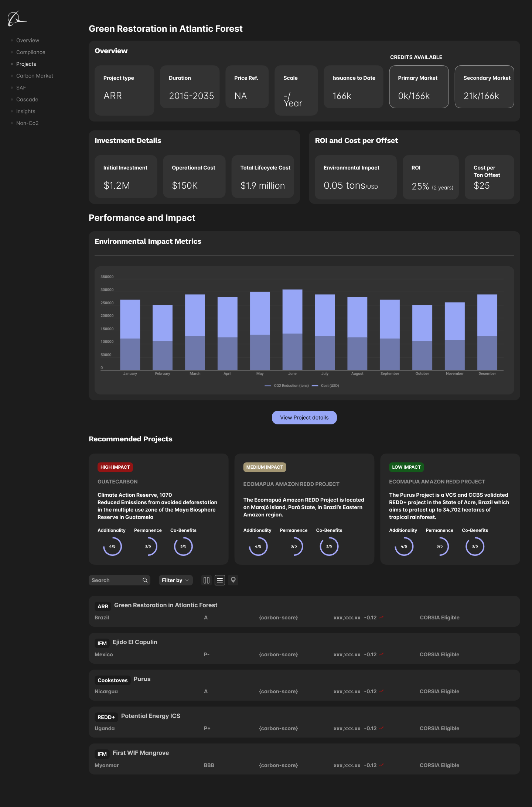Open the Carbon Market sidebar item
This screenshot has width=532, height=807.
[x=35, y=76]
